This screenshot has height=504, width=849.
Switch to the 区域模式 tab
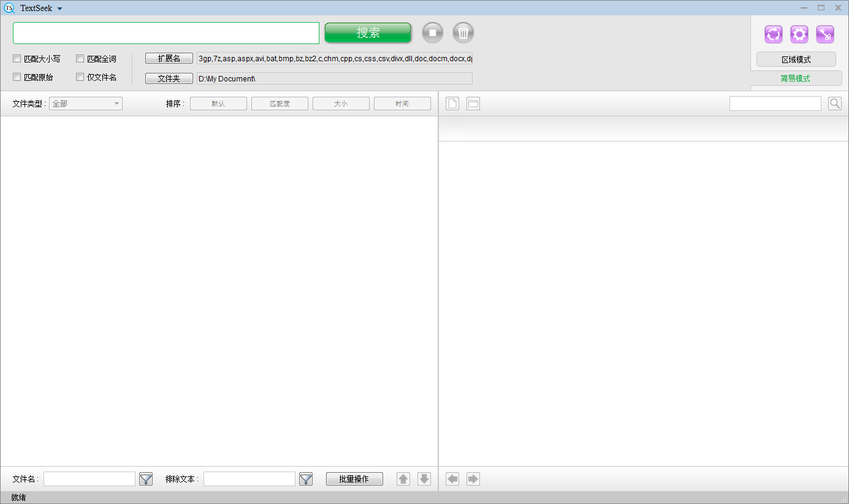tap(796, 59)
